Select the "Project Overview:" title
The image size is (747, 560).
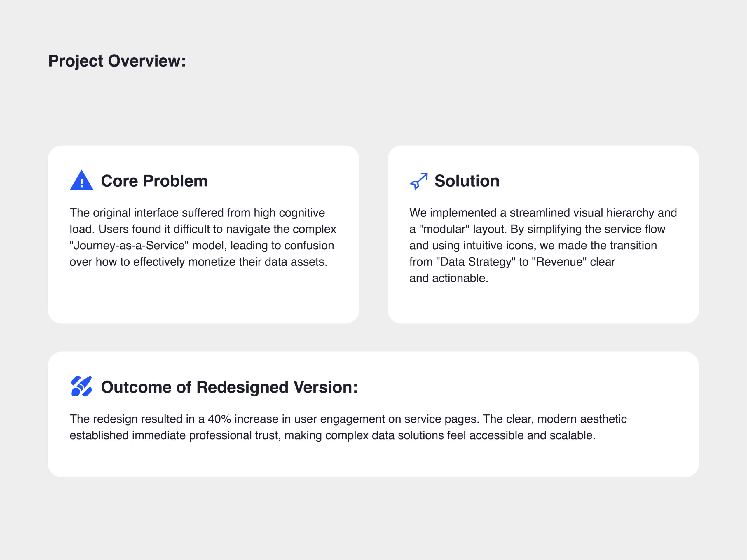117,61
